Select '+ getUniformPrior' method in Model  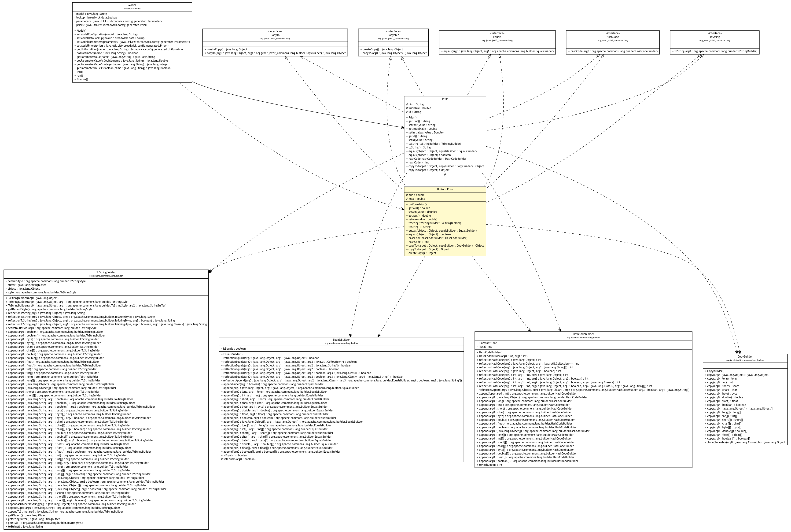129,50
